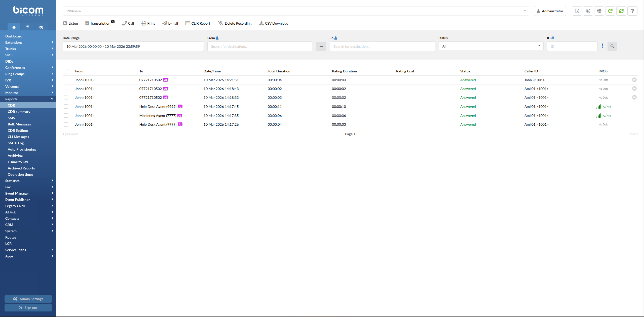Click CSV Download icon

261,23
